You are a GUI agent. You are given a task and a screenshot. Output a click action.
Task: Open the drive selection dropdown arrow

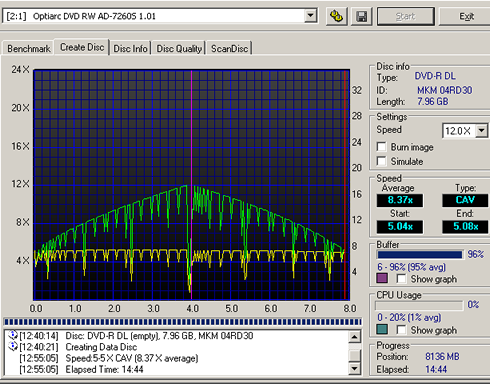click(x=311, y=16)
